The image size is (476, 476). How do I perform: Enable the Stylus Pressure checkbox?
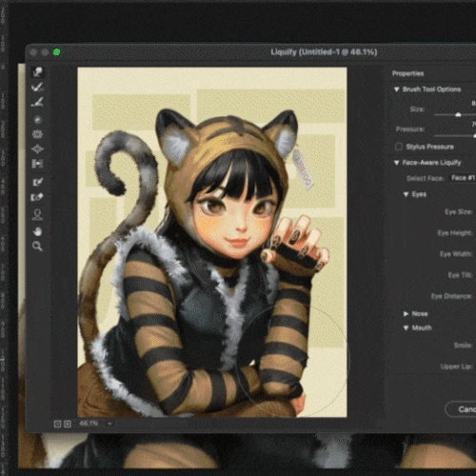pos(399,147)
